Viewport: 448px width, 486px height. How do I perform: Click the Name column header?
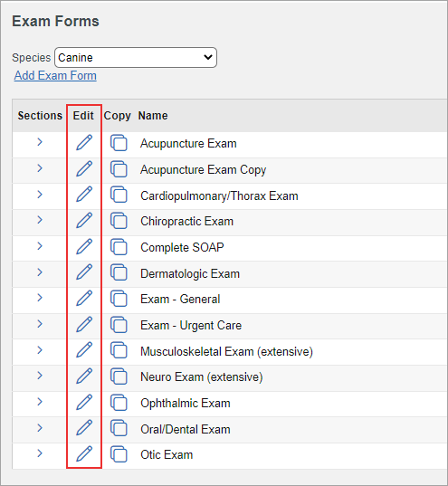[x=153, y=116]
